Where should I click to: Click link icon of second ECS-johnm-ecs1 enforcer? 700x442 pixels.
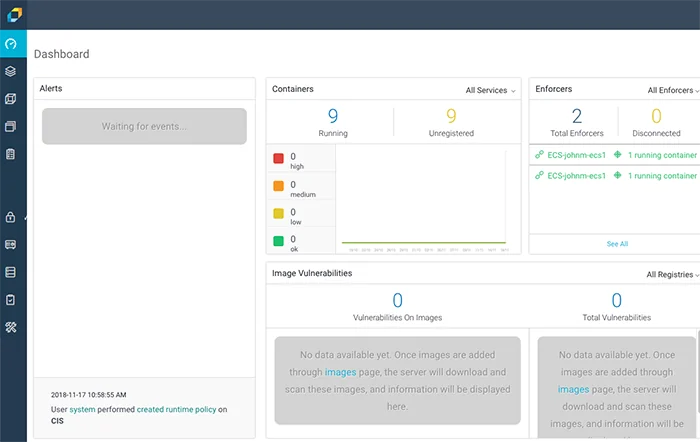pyautogui.click(x=539, y=175)
